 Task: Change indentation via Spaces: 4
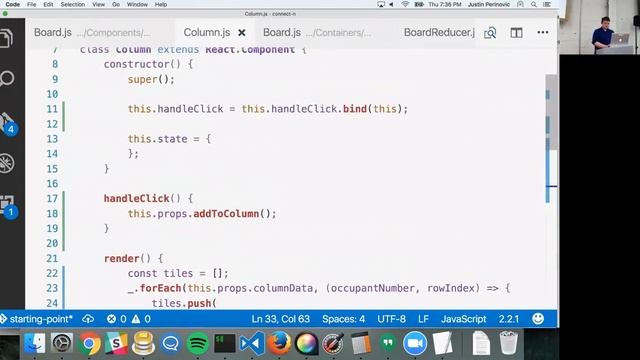tap(343, 319)
